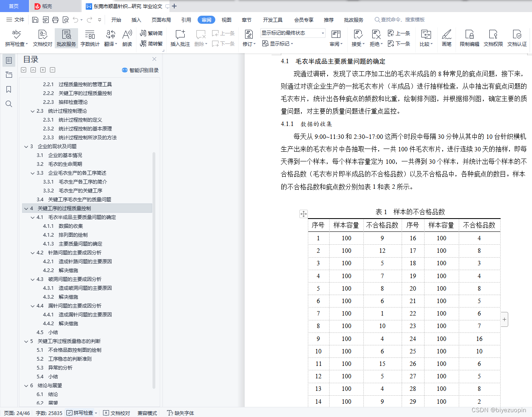Viewport: 532px width, 417px height.
Task: Switch to the 引用 ribbon tab
Action: click(x=186, y=20)
